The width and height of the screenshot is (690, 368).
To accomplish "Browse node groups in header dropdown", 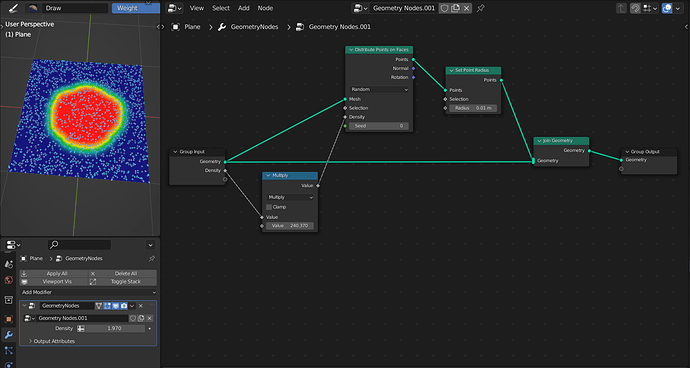I will pos(361,8).
